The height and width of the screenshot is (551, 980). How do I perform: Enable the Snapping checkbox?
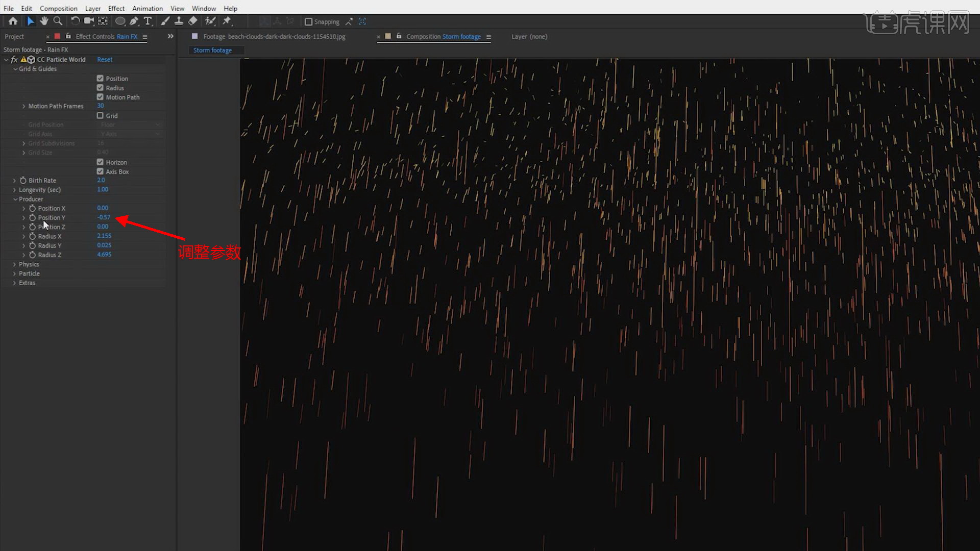[308, 22]
